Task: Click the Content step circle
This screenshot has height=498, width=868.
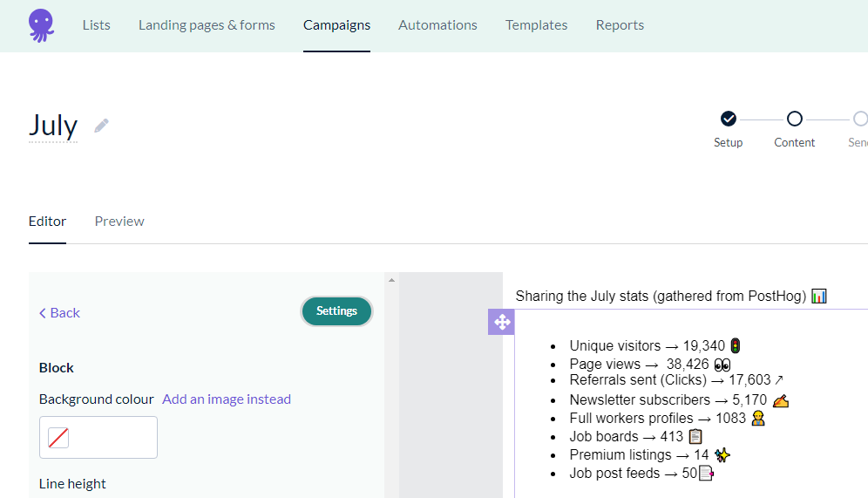Action: coord(794,119)
